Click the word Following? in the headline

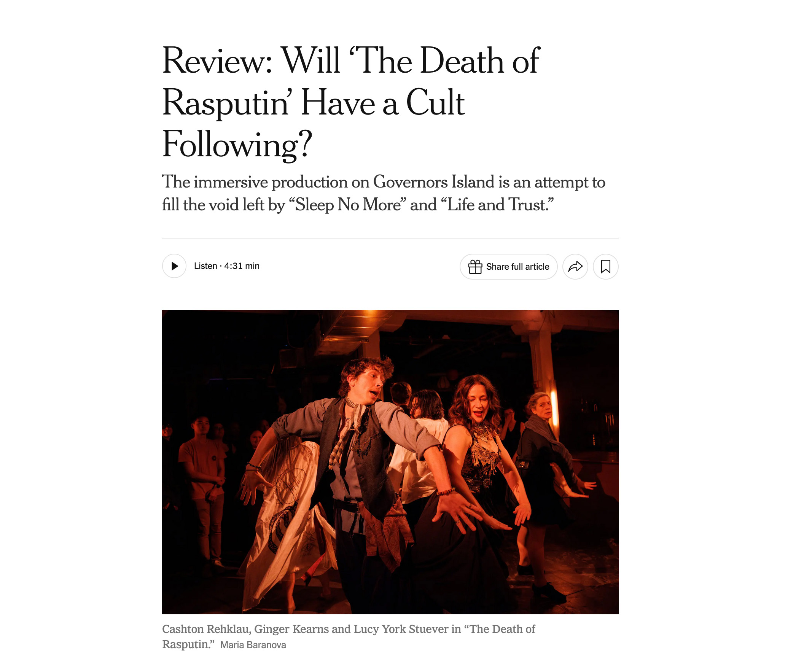237,145
